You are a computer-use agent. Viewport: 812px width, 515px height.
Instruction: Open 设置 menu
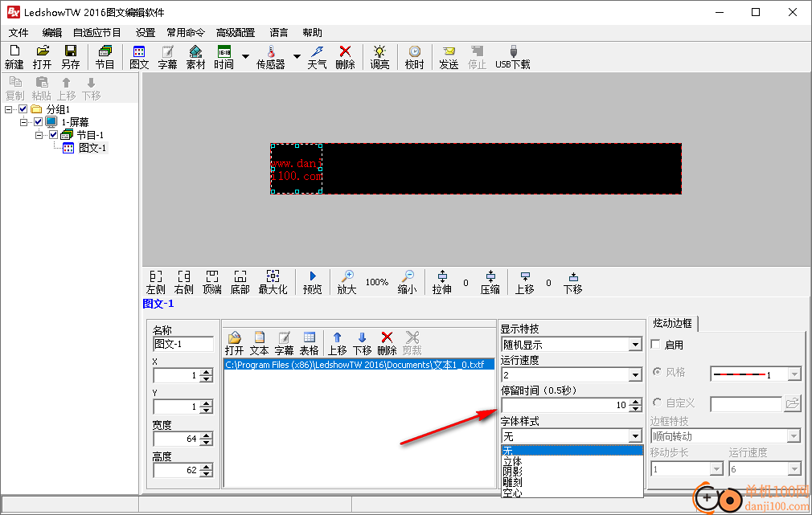[146, 33]
